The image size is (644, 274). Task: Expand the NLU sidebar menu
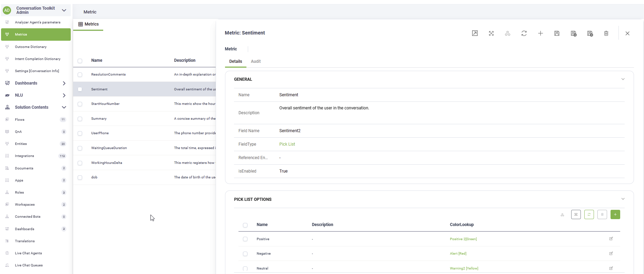click(64, 95)
